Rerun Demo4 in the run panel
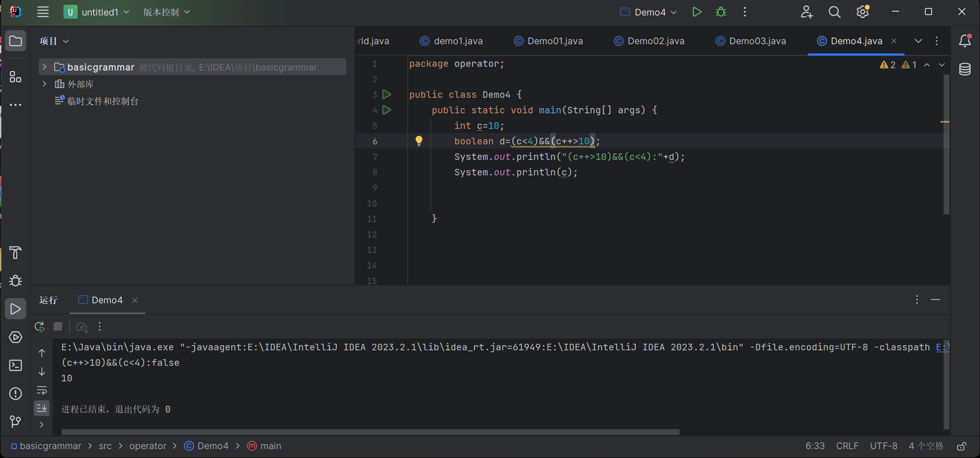980x458 pixels. coord(40,327)
